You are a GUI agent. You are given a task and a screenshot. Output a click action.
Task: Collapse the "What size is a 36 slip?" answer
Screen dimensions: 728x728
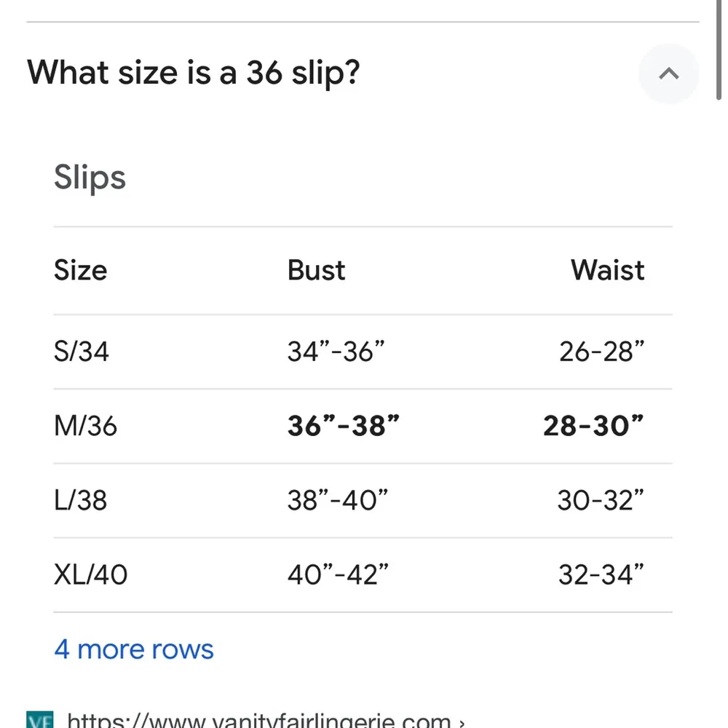coord(668,74)
